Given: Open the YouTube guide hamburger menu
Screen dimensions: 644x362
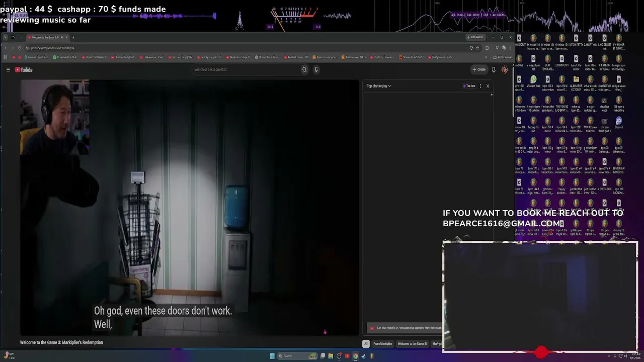Looking at the screenshot, I should pyautogui.click(x=8, y=70).
